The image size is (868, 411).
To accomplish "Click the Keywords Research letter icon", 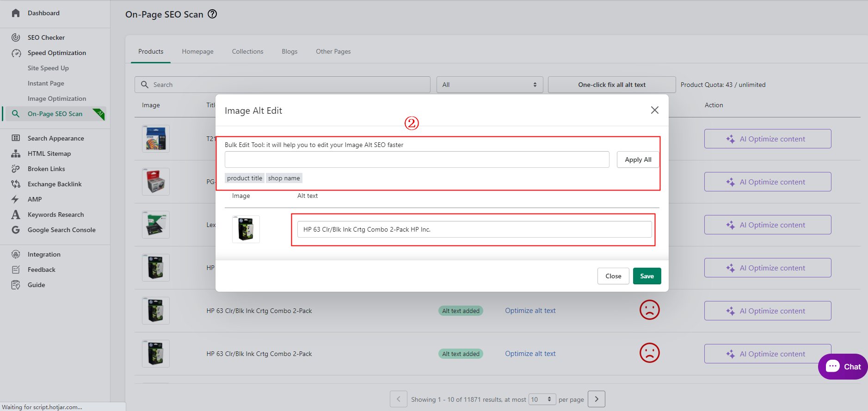I will (x=16, y=215).
